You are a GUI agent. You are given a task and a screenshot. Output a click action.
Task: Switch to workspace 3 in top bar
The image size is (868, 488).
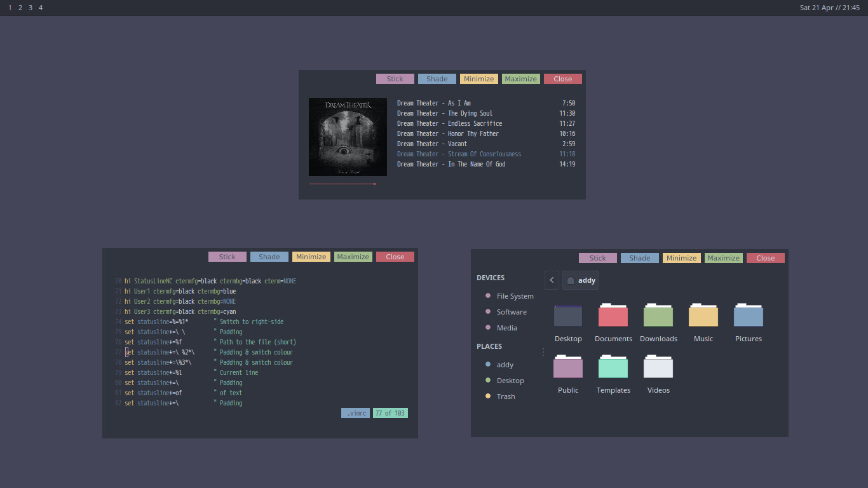pyautogui.click(x=31, y=8)
